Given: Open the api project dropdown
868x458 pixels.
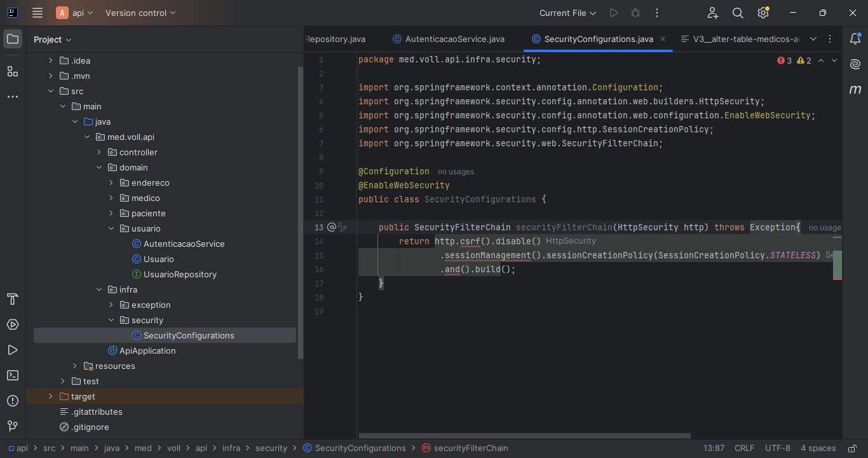Looking at the screenshot, I should (75, 13).
